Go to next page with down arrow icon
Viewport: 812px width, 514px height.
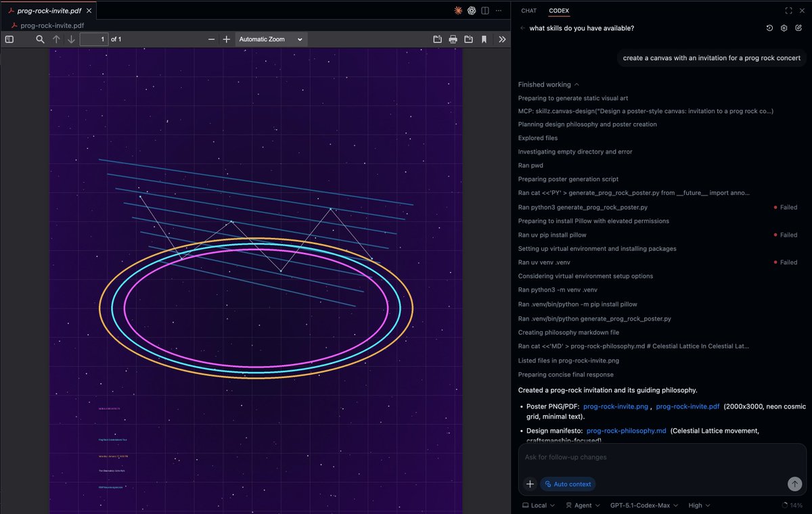coord(70,39)
